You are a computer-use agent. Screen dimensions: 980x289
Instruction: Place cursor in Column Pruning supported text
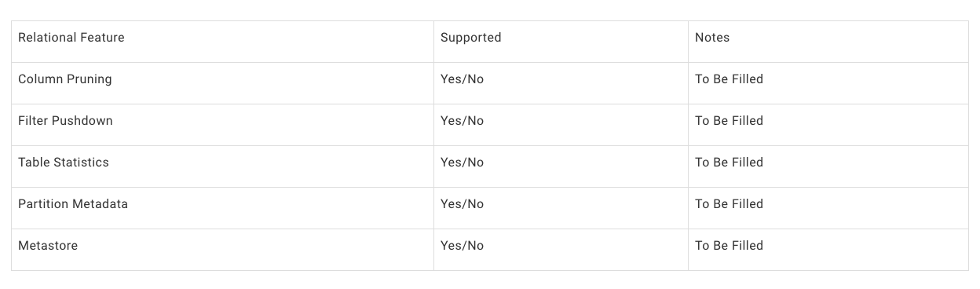coord(462,79)
